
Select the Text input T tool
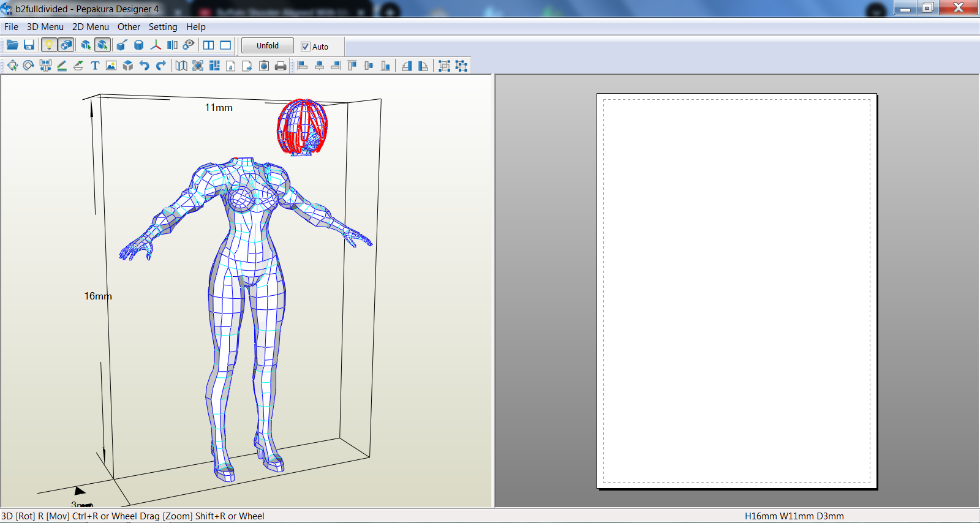click(x=95, y=66)
